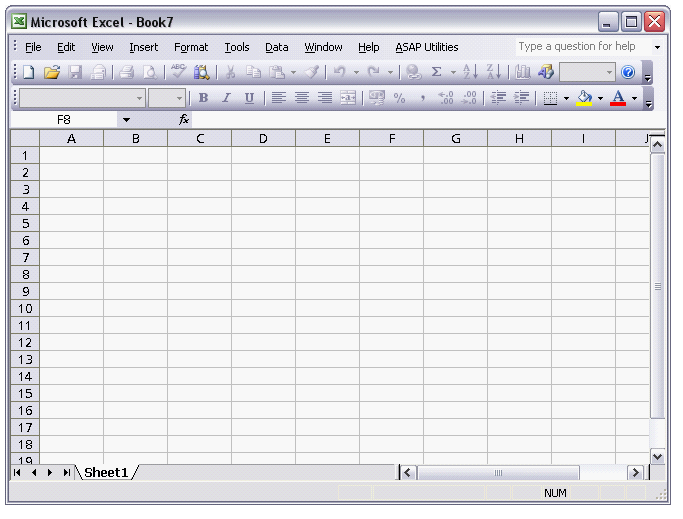Click the Open folder icon
Image resolution: width=683 pixels, height=519 pixels.
pyautogui.click(x=52, y=72)
